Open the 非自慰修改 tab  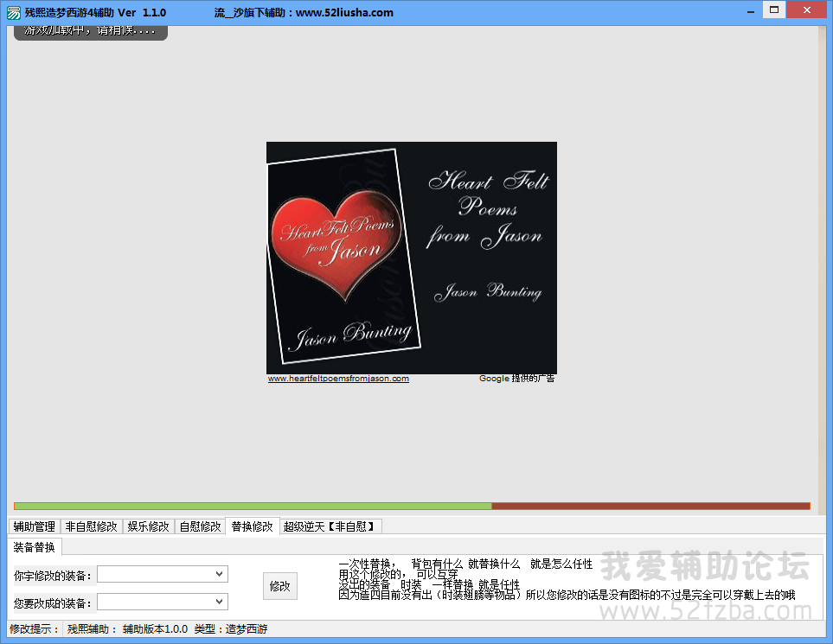pos(91,526)
